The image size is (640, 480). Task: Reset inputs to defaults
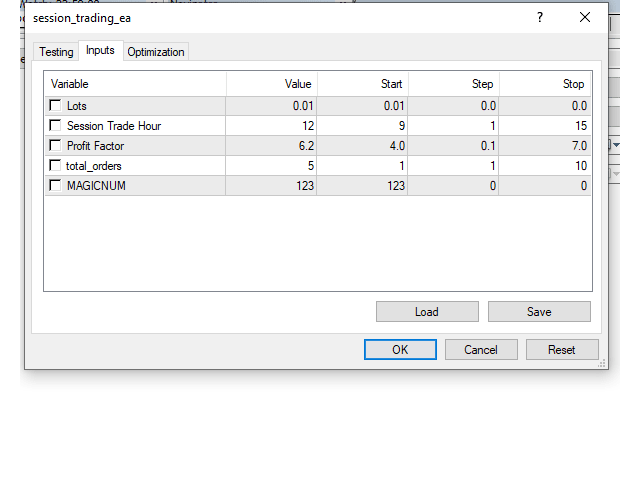click(562, 350)
